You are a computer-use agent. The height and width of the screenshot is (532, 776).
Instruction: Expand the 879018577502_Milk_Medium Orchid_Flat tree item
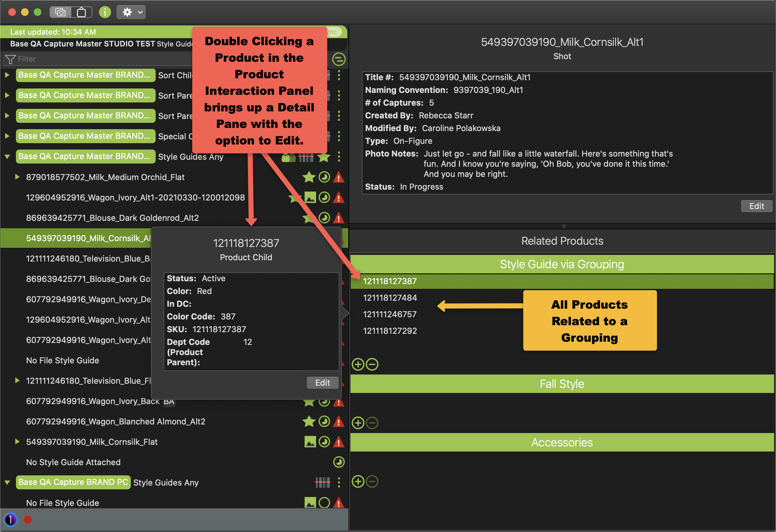click(17, 177)
